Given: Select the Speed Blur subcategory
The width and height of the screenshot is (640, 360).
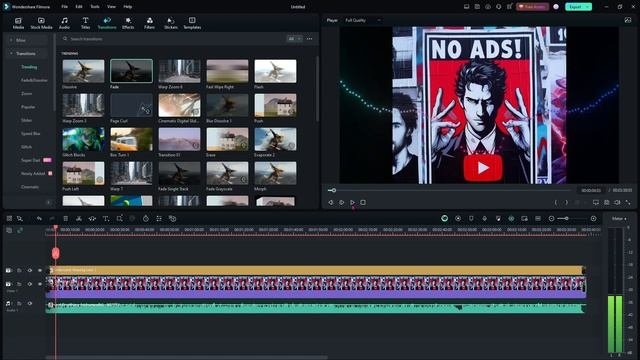Looking at the screenshot, I should 31,133.
